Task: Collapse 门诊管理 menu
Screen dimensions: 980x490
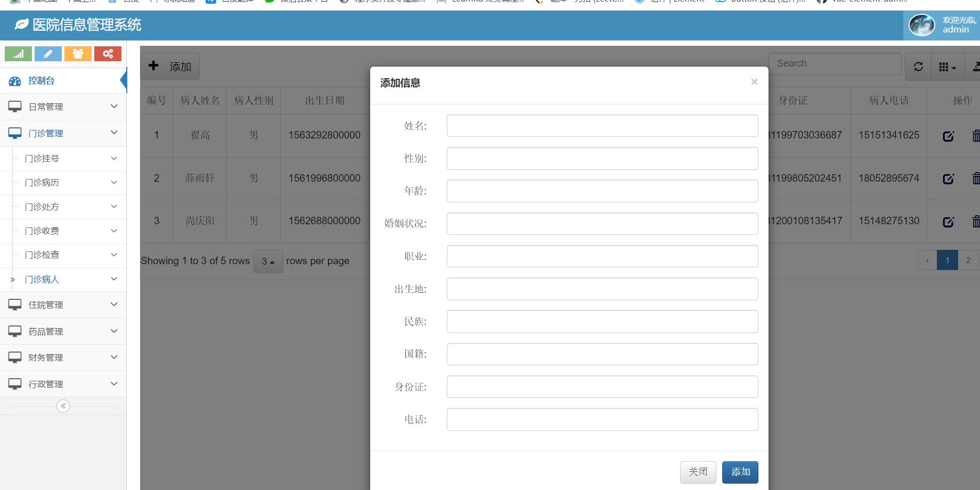Action: coord(63,133)
